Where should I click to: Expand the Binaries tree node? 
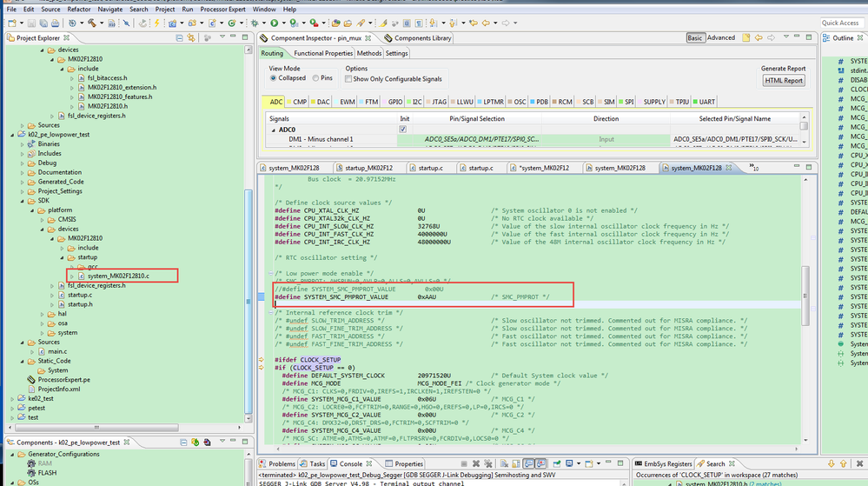point(23,144)
